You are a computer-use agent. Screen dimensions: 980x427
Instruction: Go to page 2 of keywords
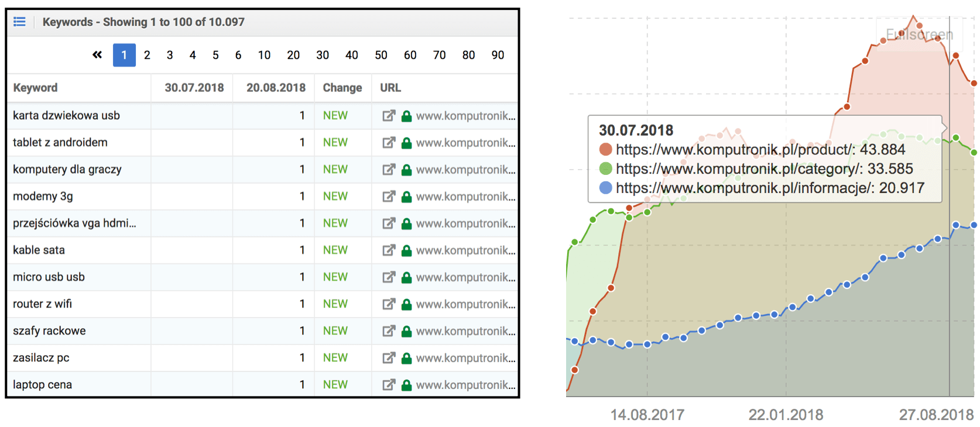[x=147, y=55]
